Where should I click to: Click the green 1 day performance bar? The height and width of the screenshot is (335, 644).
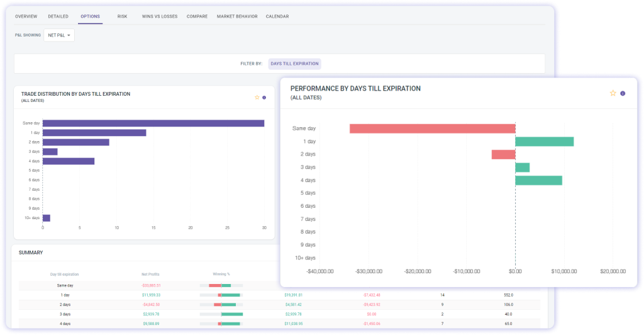coord(544,142)
